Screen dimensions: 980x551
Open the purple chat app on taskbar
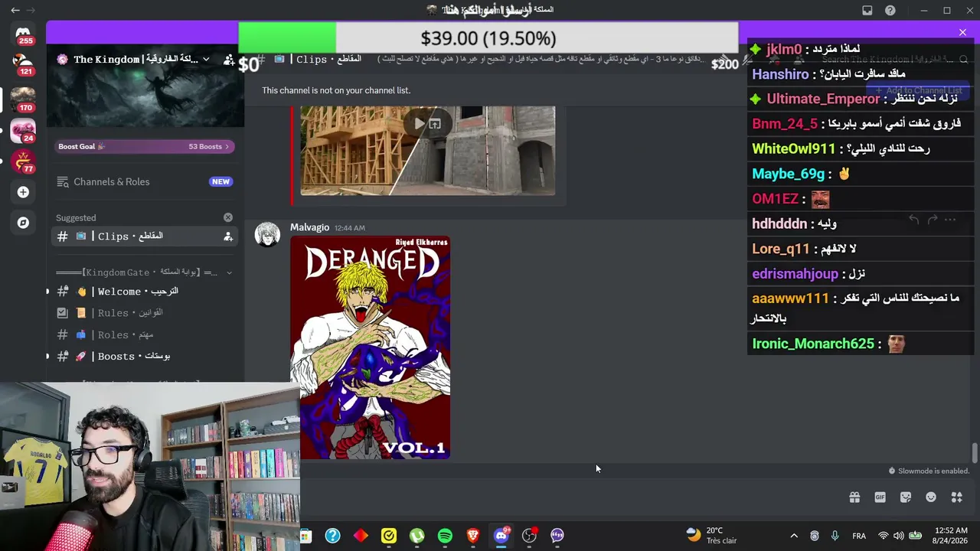pyautogui.click(x=557, y=536)
